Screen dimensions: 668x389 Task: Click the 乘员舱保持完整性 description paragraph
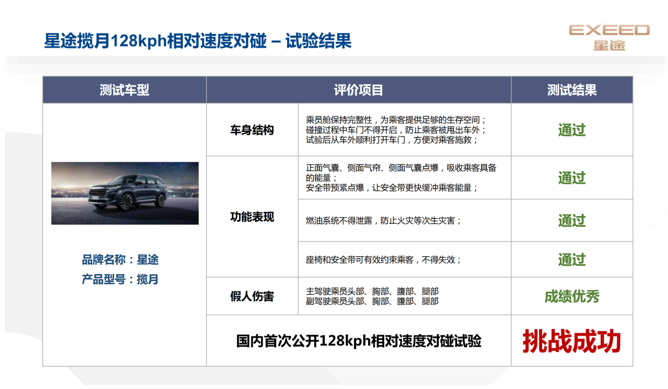(x=396, y=130)
